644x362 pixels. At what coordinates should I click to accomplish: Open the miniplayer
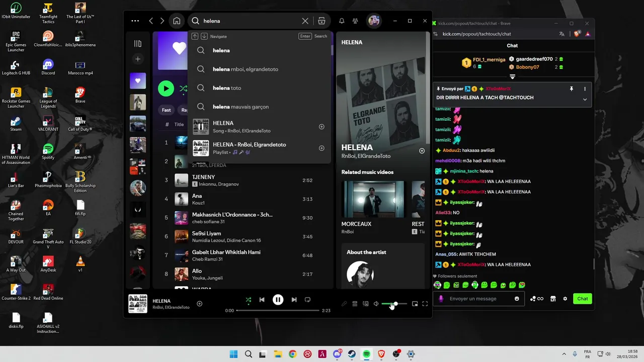click(415, 304)
